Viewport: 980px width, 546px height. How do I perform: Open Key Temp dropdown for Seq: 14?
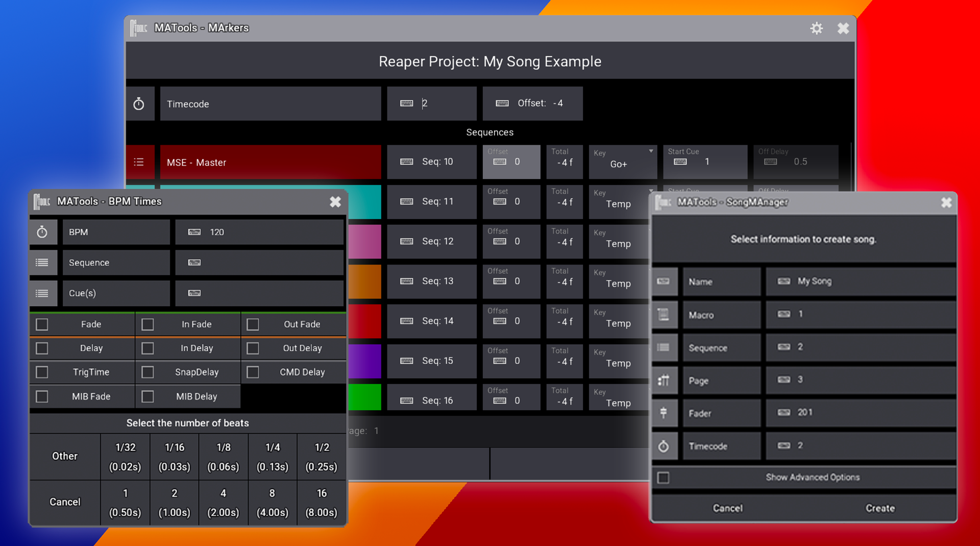point(619,321)
